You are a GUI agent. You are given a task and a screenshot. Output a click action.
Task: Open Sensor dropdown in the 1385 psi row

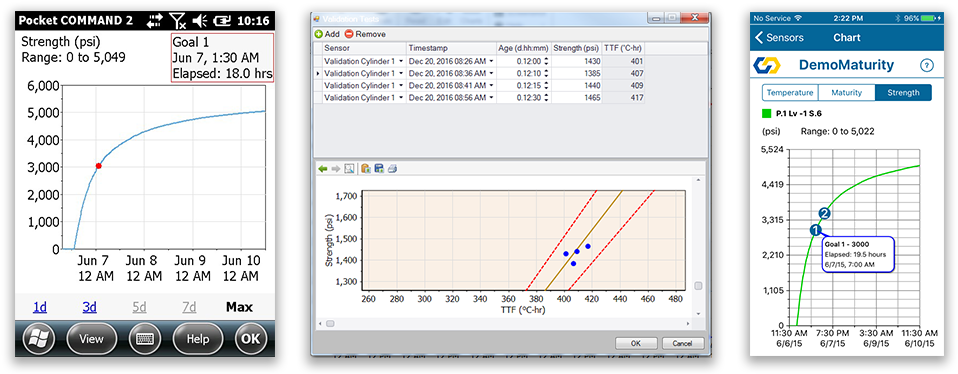pyautogui.click(x=401, y=73)
